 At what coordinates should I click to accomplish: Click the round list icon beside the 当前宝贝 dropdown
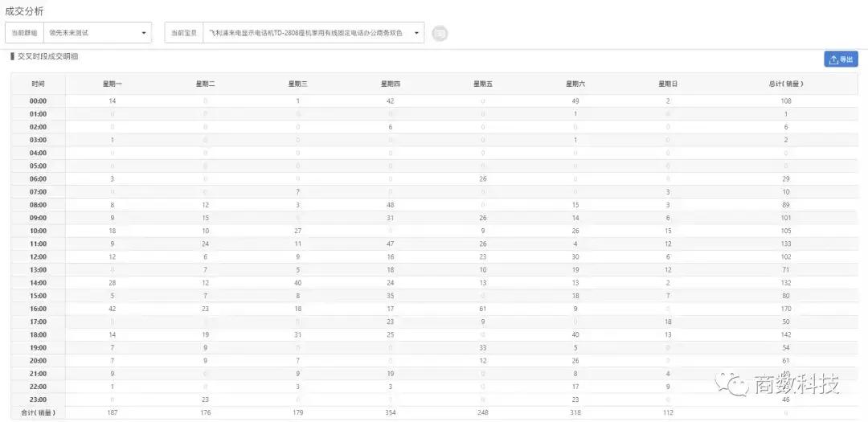[x=440, y=33]
